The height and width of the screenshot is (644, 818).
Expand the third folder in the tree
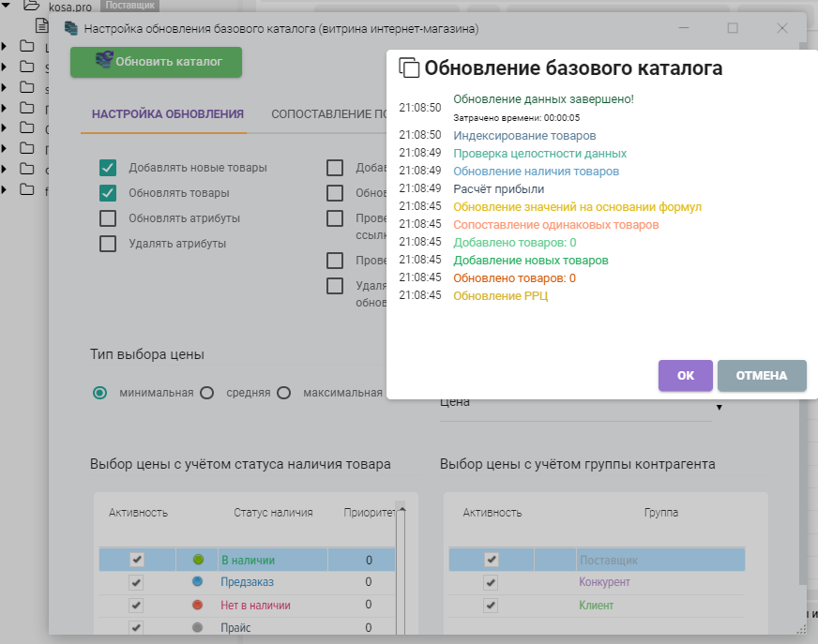[x=4, y=87]
